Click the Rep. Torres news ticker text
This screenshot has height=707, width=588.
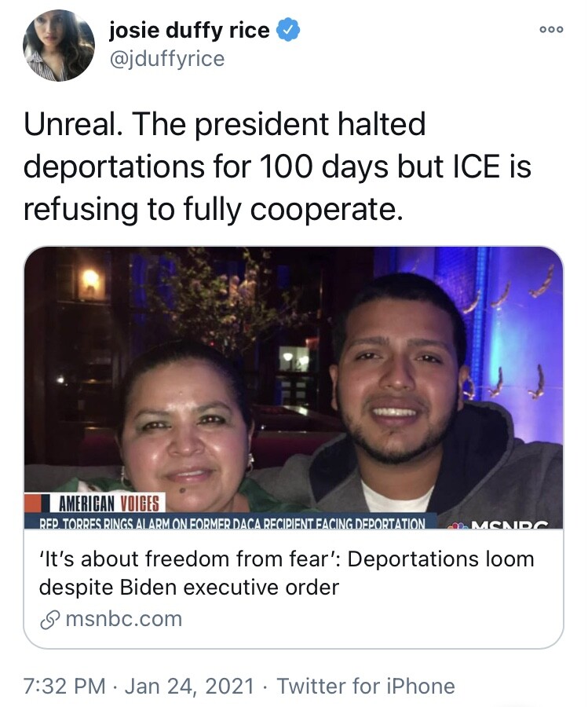(231, 522)
